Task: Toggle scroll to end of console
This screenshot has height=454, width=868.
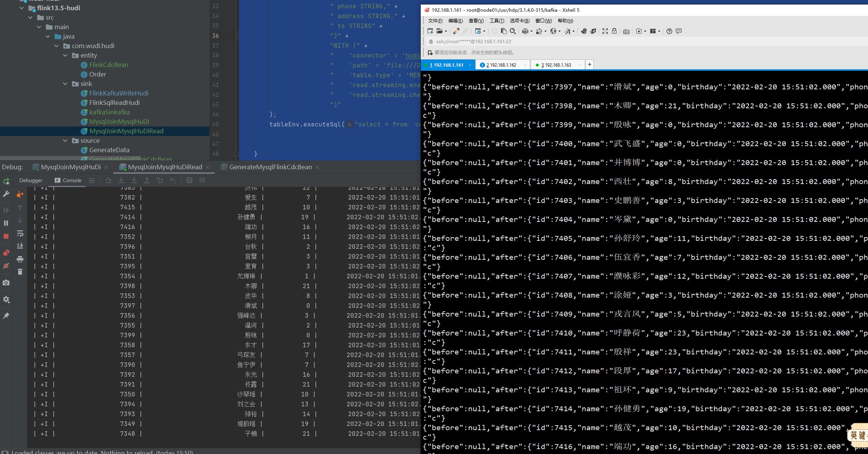Action: 20,246
